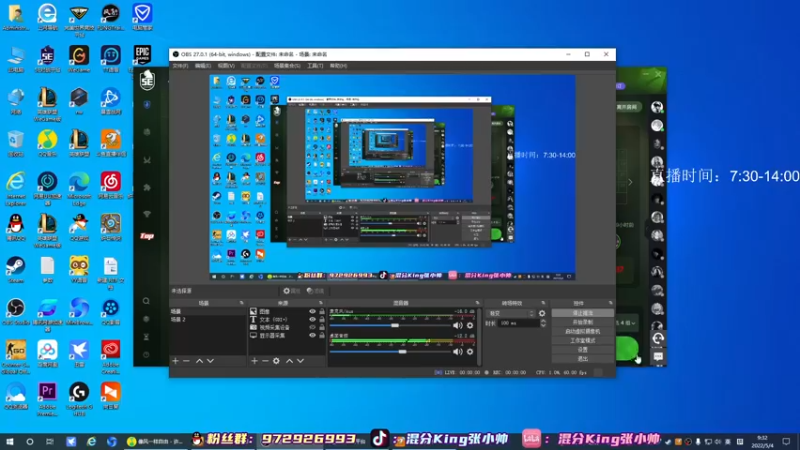Open the NetEase Cloud Music desktop icon
800x450 pixels.
(x=111, y=185)
